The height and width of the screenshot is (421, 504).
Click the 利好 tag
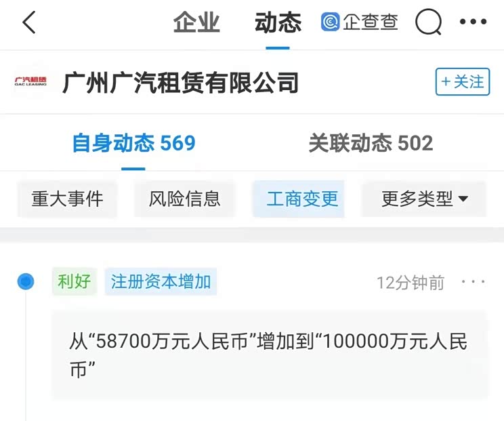pos(75,281)
